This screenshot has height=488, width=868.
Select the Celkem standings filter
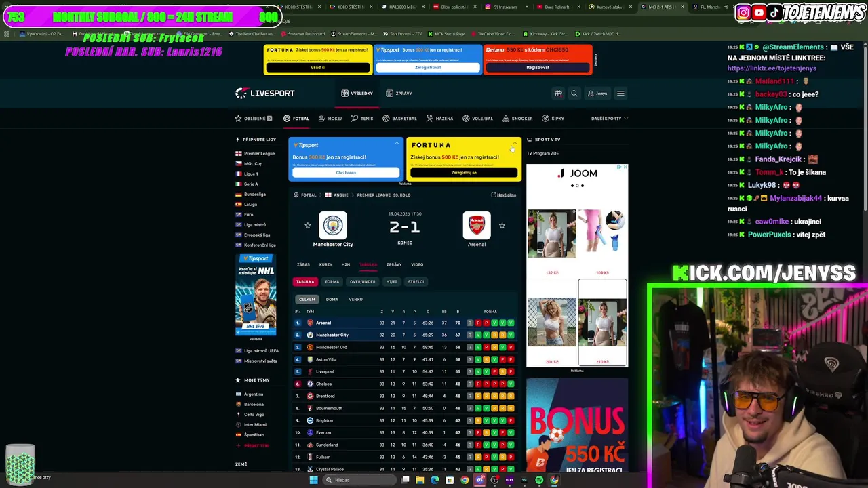(x=307, y=300)
